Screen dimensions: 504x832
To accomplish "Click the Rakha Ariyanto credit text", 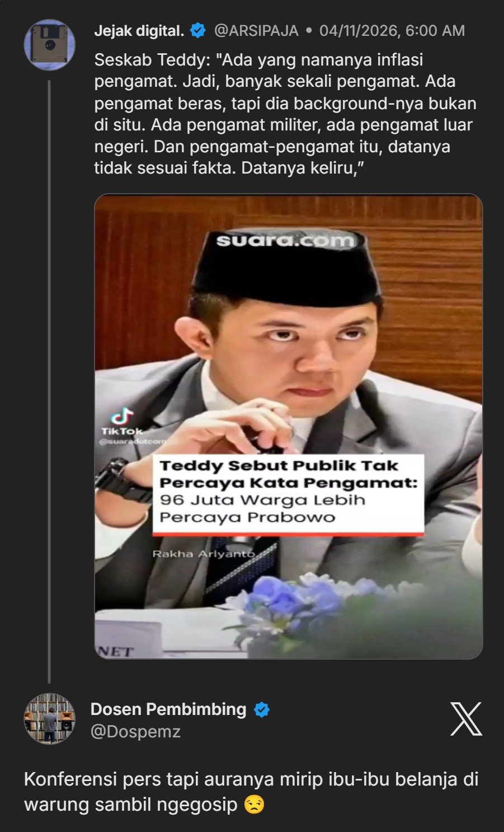I will click(204, 554).
